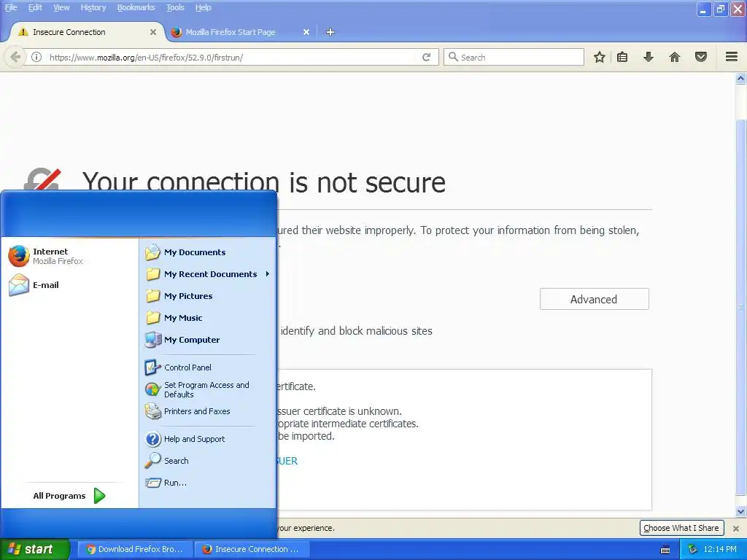Open E-mail from Start menu
747x560 pixels.
[71, 285]
